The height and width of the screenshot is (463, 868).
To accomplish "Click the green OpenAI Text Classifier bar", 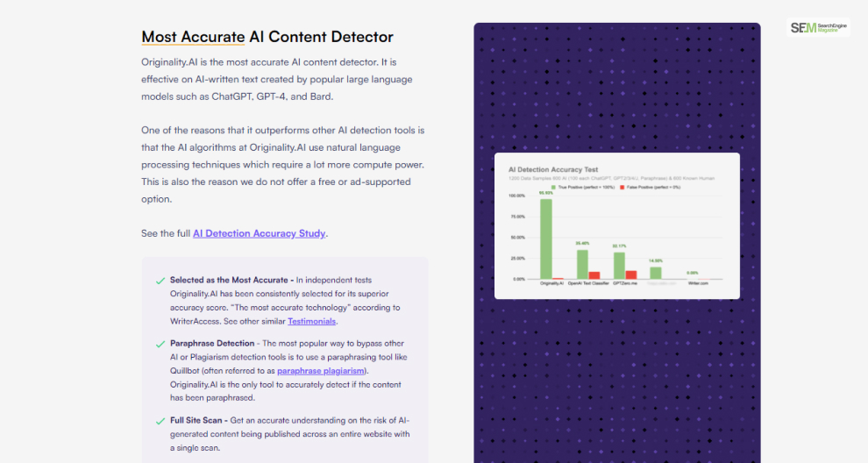I will point(582,265).
